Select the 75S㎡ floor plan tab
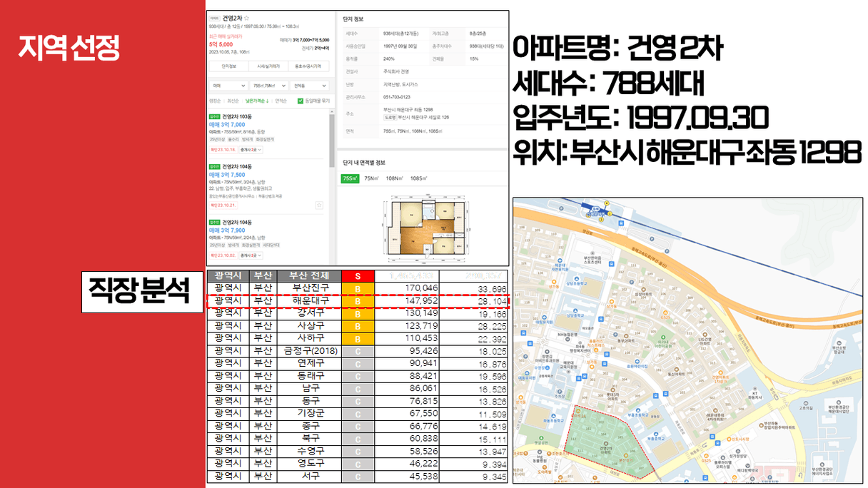Screen dimensions: 868x488 coord(350,178)
